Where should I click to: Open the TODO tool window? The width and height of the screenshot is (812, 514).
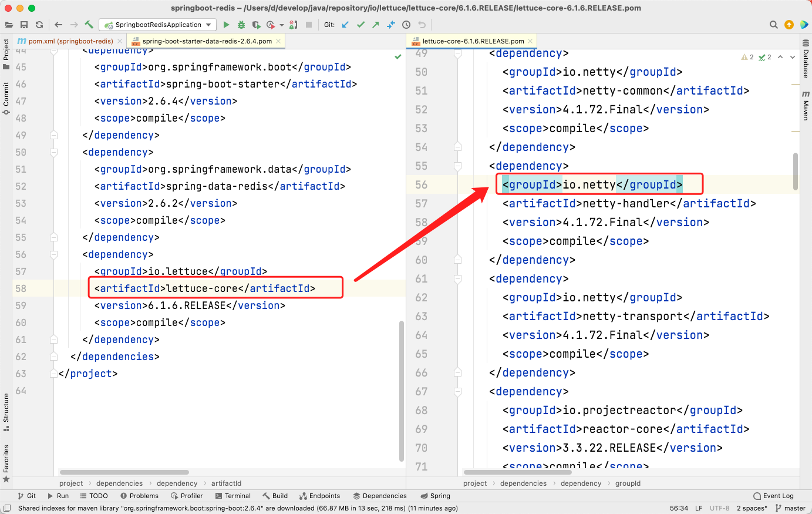pos(94,496)
